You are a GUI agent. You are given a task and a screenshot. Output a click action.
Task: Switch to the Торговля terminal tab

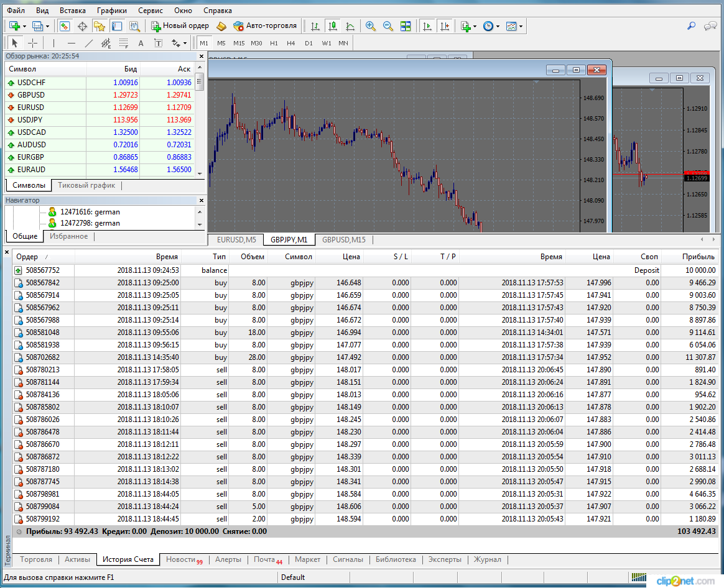click(x=36, y=559)
